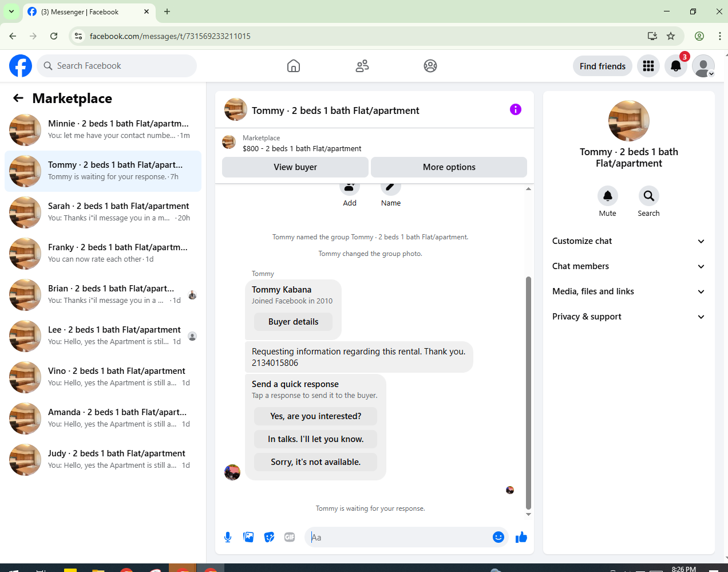Choose a GIF icon
The height and width of the screenshot is (572, 728).
[x=290, y=537]
